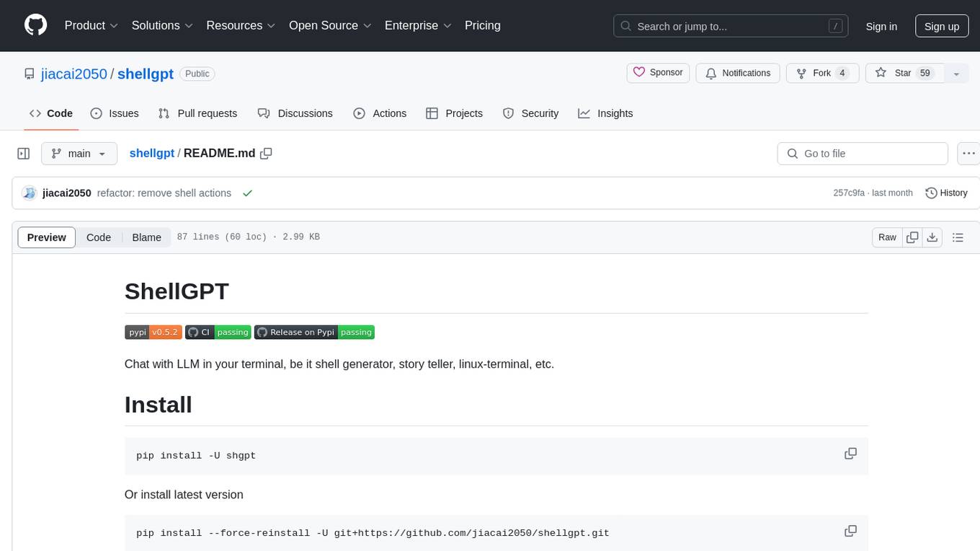The height and width of the screenshot is (551, 980).
Task: Open the Raw file view
Action: [x=887, y=237]
